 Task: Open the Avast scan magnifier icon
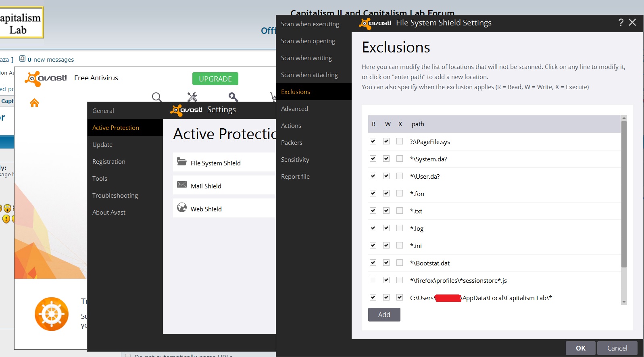point(156,97)
